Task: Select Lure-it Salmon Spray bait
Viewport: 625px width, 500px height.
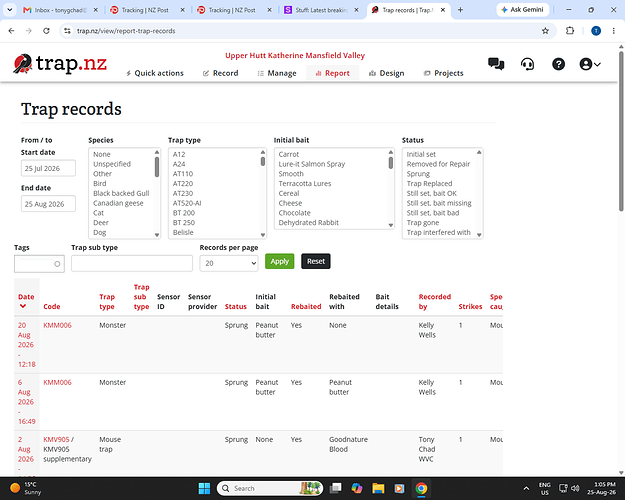Action: tap(312, 164)
